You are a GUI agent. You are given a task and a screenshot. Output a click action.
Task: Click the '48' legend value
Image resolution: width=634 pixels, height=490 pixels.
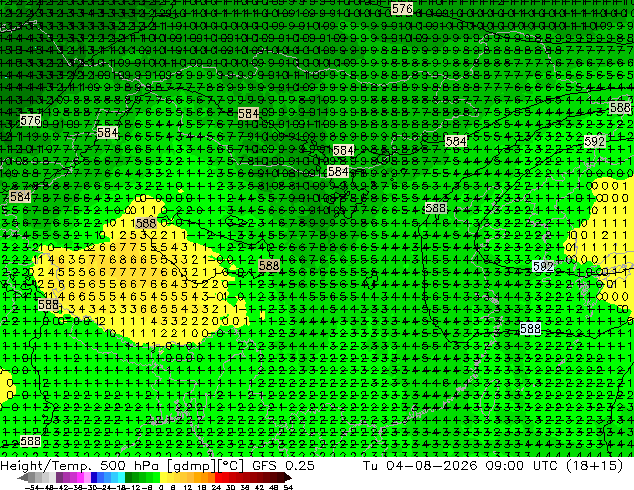pyautogui.click(x=274, y=488)
